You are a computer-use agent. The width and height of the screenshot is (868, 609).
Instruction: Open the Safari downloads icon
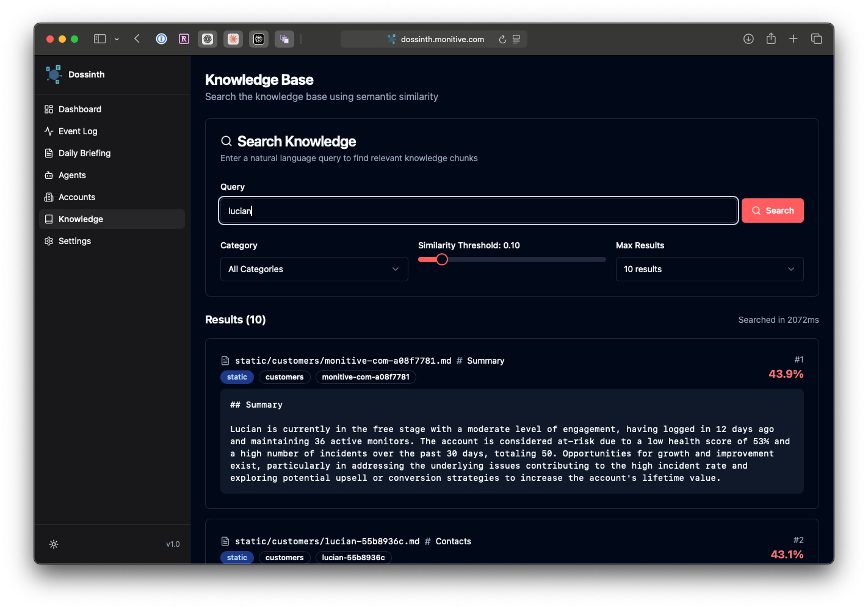[748, 39]
